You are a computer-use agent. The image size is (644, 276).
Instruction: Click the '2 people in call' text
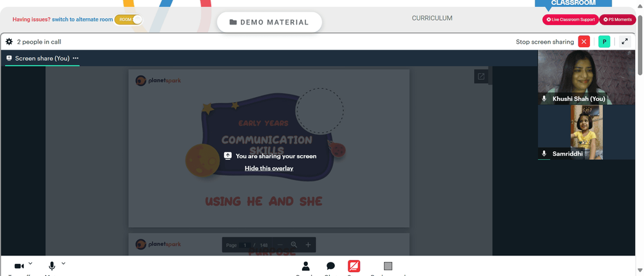(39, 42)
